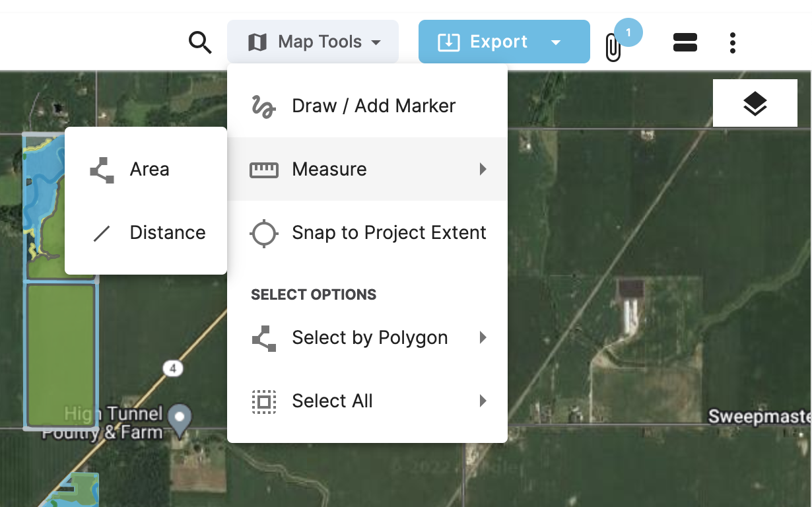Click the attachment count badge showing 1

pos(628,31)
